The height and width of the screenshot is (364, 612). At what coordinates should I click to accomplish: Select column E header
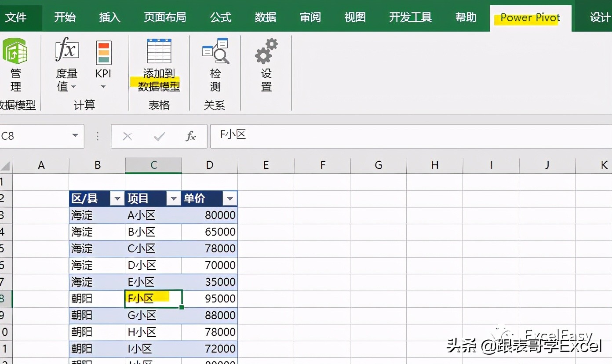tap(266, 165)
